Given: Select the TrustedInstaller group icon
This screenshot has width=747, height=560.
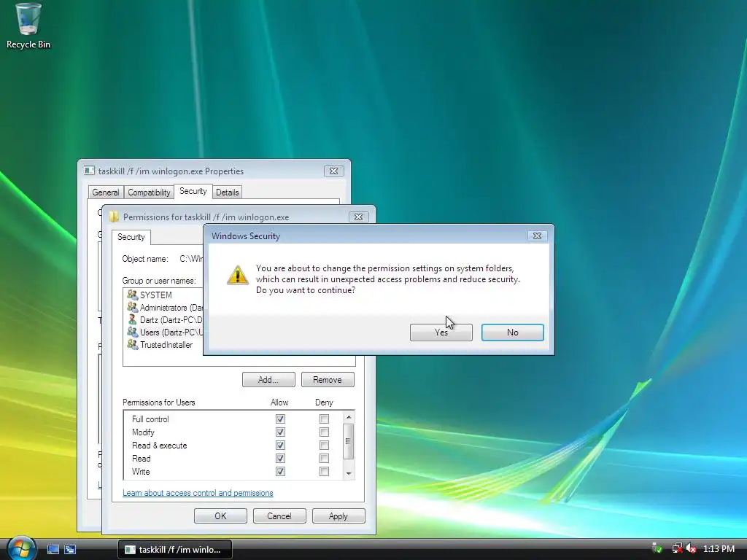Looking at the screenshot, I should [x=132, y=344].
